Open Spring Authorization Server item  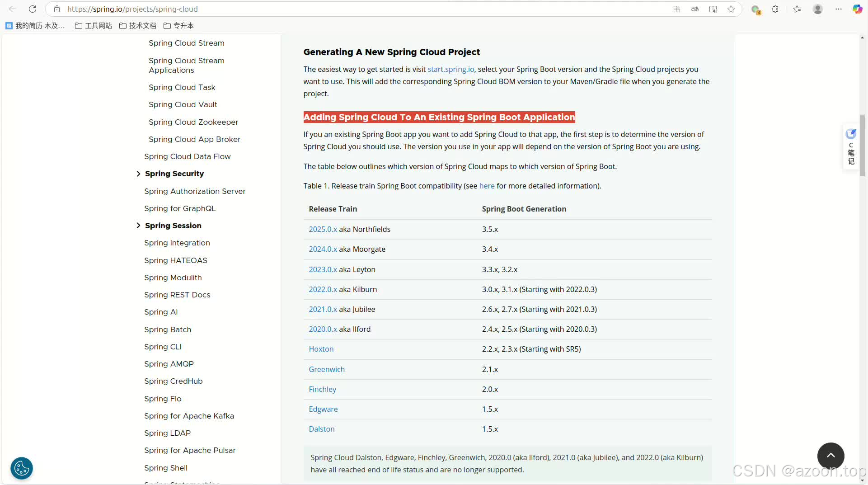(x=195, y=191)
